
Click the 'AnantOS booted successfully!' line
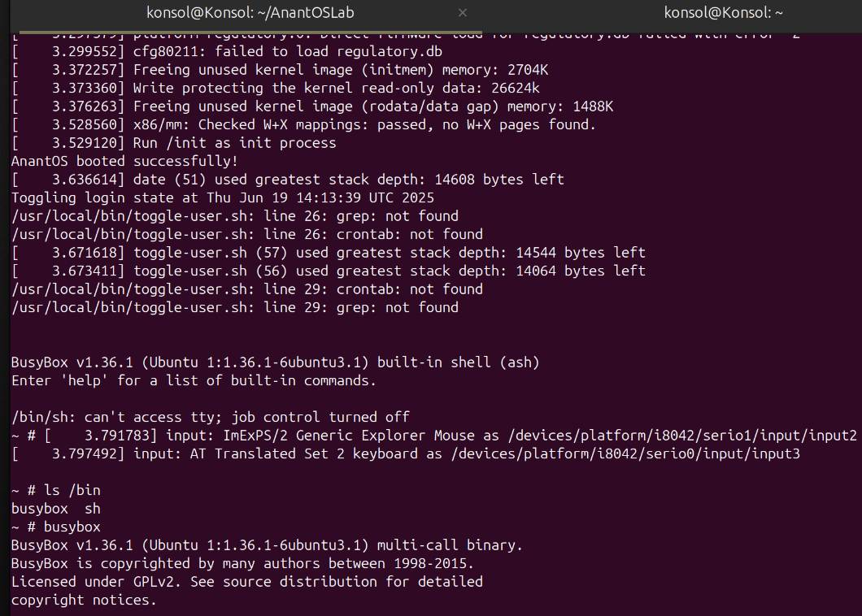(x=124, y=161)
